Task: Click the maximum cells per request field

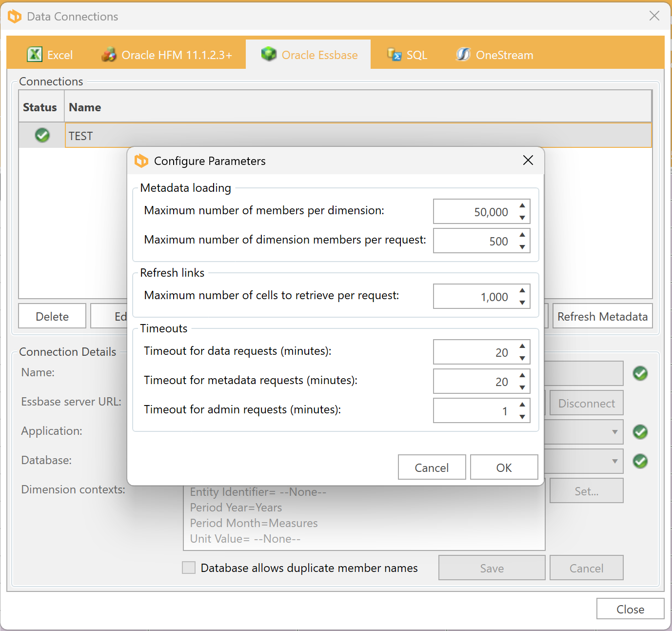Action: 473,297
